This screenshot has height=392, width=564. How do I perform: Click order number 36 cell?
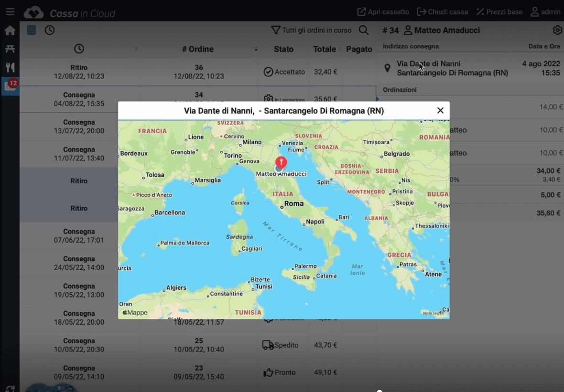click(x=198, y=72)
